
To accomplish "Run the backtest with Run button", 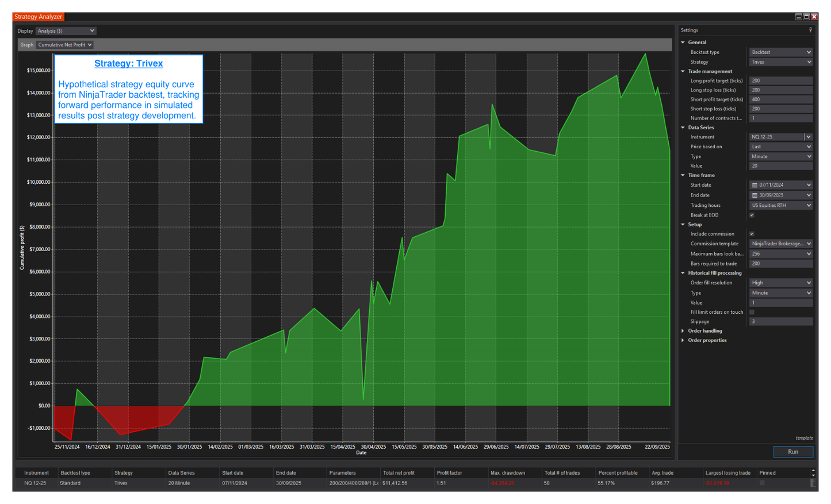I will [x=792, y=452].
